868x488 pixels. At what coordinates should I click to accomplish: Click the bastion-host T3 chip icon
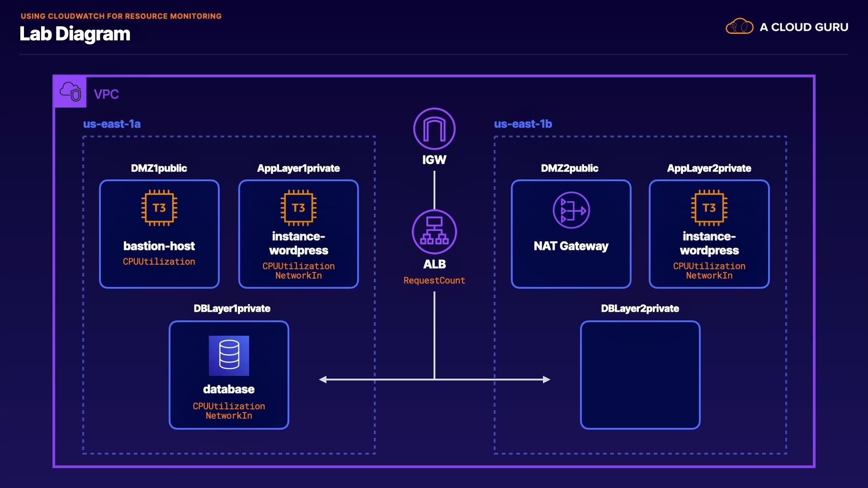tap(159, 208)
